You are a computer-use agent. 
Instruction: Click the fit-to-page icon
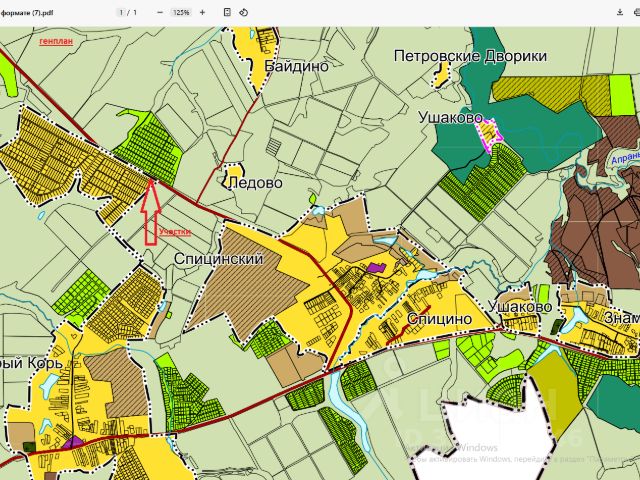(x=227, y=13)
